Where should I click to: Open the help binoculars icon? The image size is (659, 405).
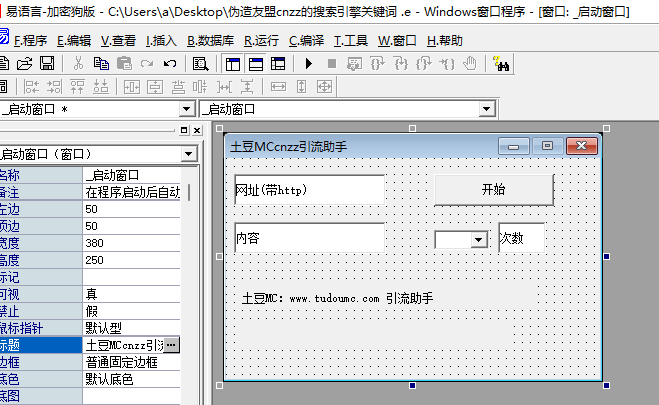[x=501, y=64]
